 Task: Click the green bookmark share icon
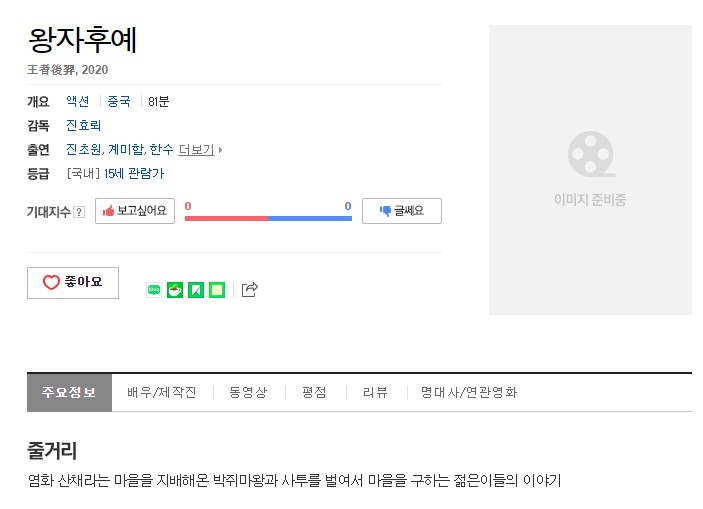[196, 290]
